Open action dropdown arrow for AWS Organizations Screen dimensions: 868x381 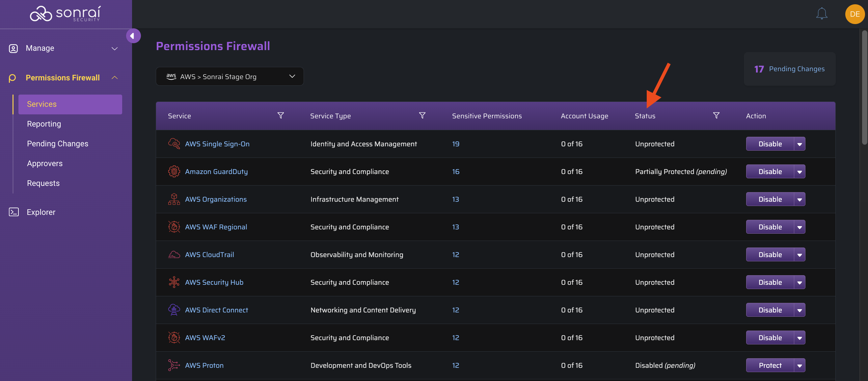(x=799, y=199)
